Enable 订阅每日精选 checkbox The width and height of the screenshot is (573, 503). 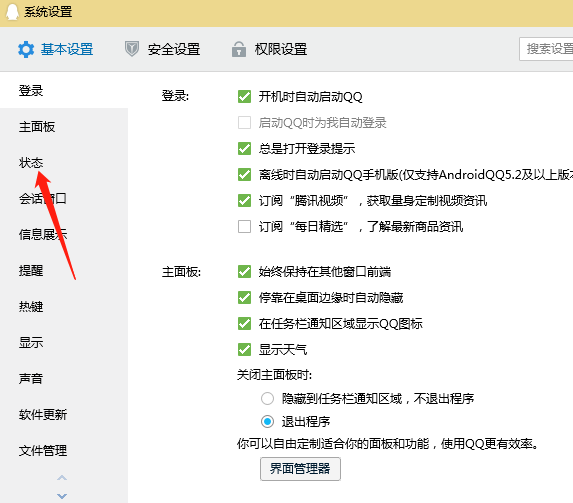(244, 226)
